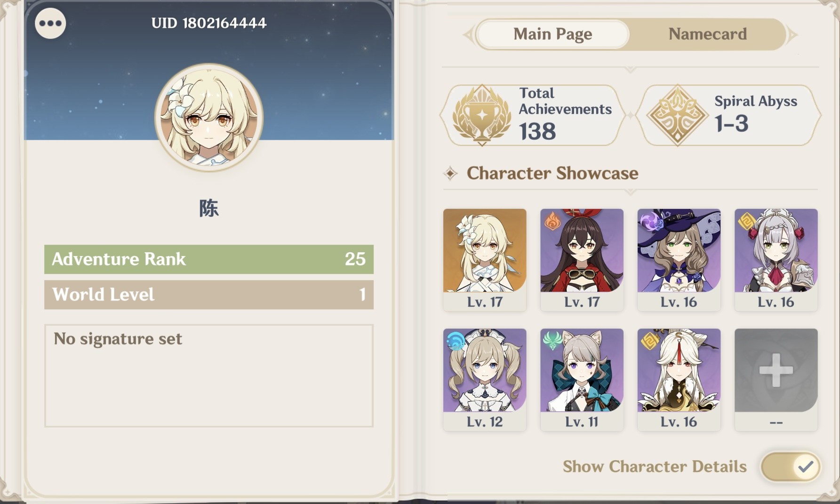Click the Total Achievements trophy icon
The height and width of the screenshot is (504, 840).
coord(481,115)
